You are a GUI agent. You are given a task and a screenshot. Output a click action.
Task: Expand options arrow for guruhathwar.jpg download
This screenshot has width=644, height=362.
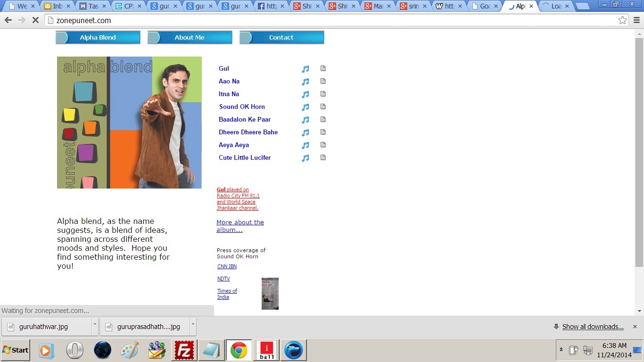[95, 326]
